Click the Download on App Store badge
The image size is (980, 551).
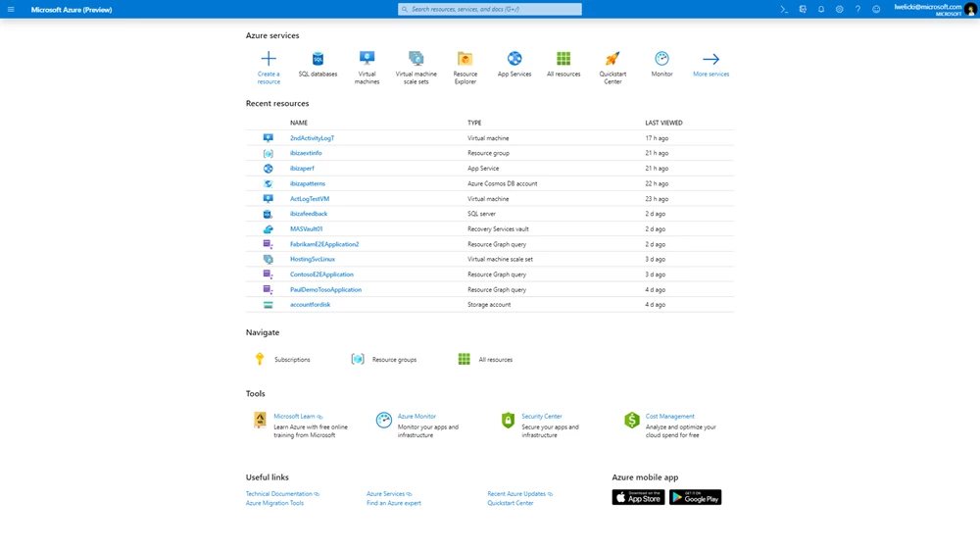pyautogui.click(x=638, y=498)
